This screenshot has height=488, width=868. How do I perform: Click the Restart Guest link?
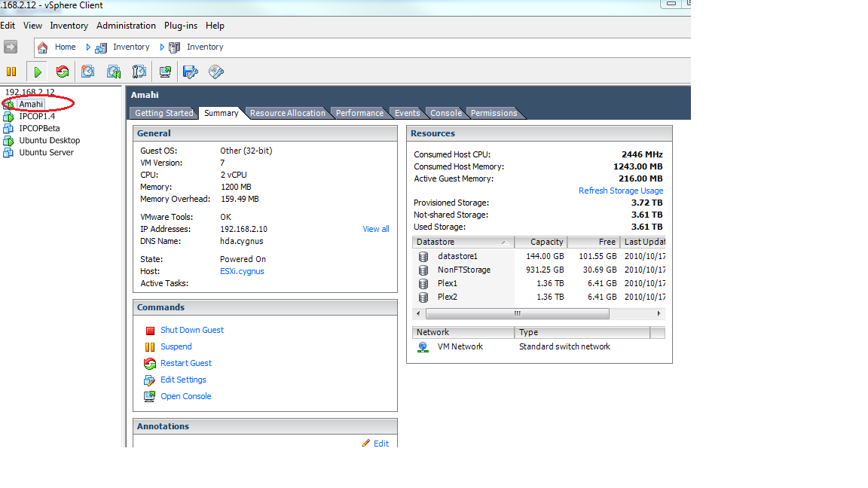click(186, 364)
